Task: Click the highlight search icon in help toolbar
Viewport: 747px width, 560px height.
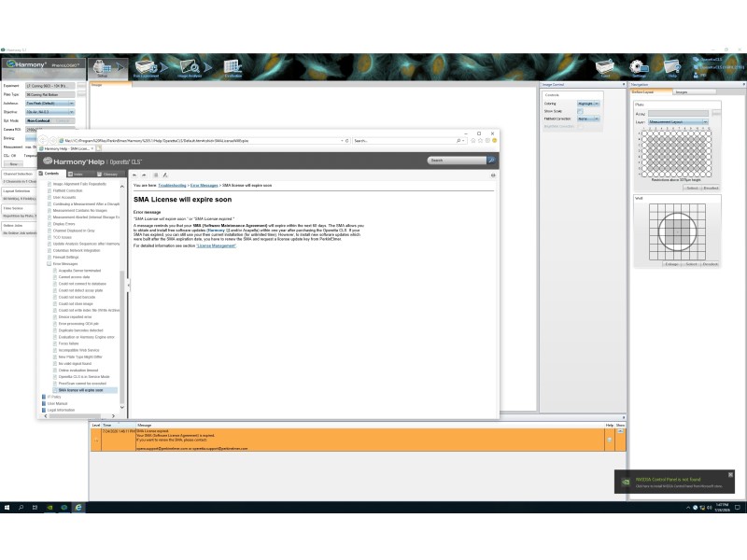Action: pyautogui.click(x=165, y=175)
